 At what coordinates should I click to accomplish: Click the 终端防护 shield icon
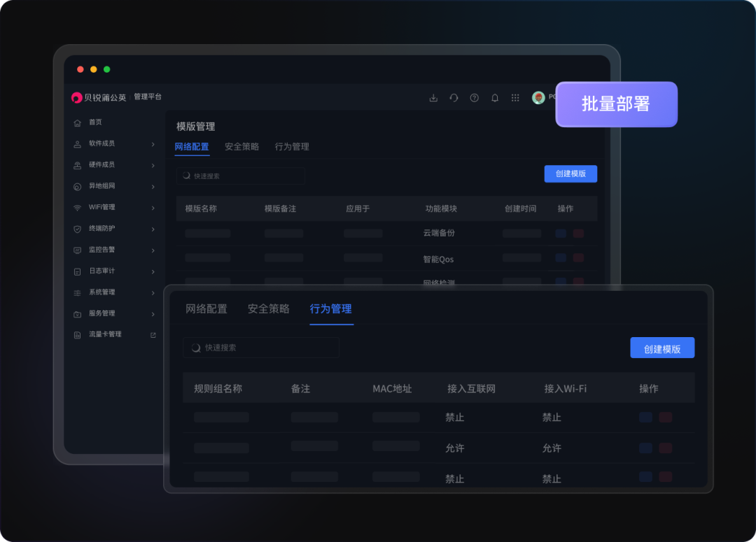[77, 229]
